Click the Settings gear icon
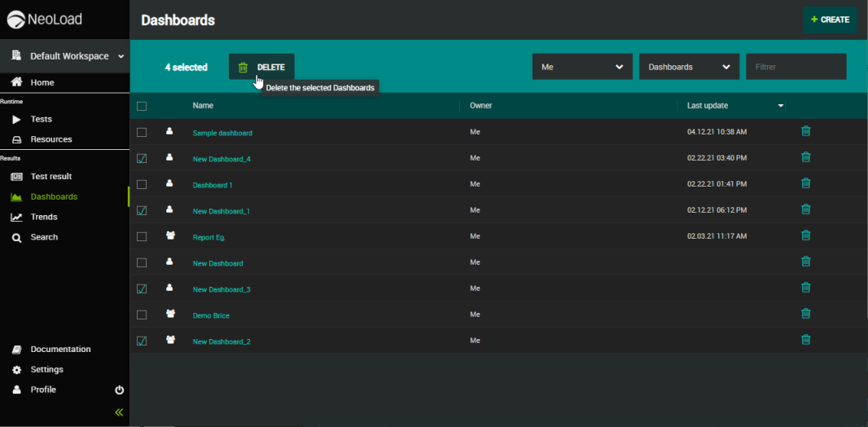868x427 pixels. tap(16, 369)
